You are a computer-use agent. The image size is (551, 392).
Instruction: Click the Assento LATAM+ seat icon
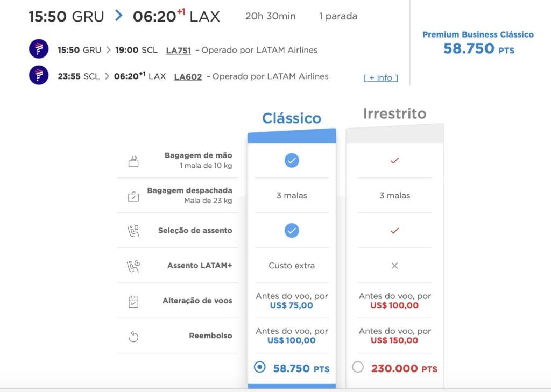pos(133,266)
